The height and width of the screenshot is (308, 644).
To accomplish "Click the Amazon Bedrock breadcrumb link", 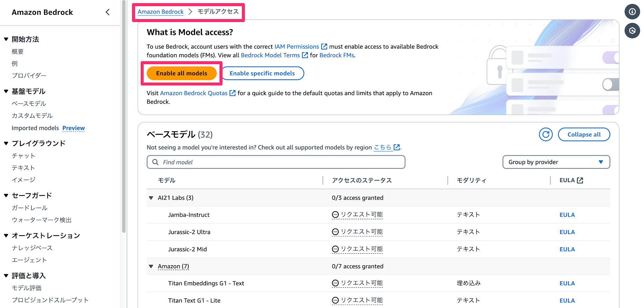I will click(161, 12).
